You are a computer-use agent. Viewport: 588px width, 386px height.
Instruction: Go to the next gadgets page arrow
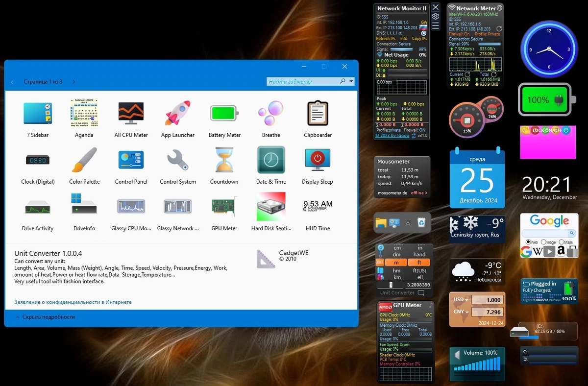(73, 82)
